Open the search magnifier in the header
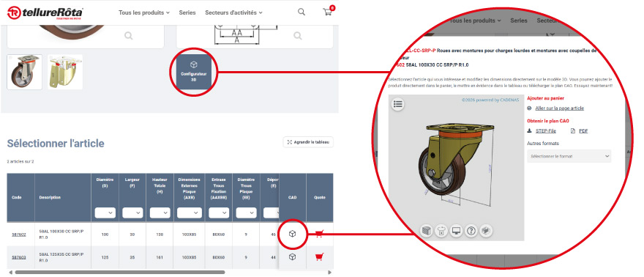The image size is (644, 277). click(x=302, y=12)
